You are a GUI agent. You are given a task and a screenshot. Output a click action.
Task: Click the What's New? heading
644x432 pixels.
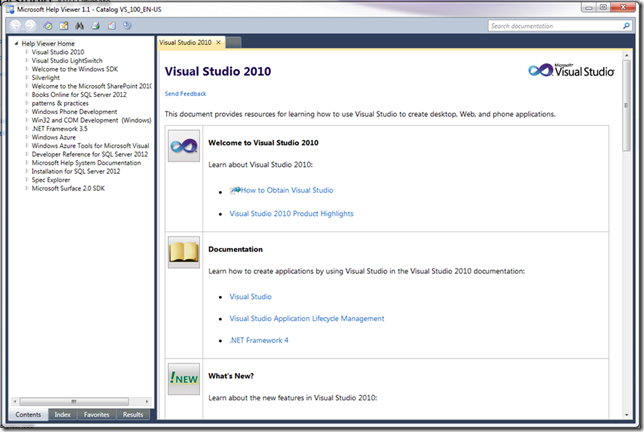(x=231, y=376)
